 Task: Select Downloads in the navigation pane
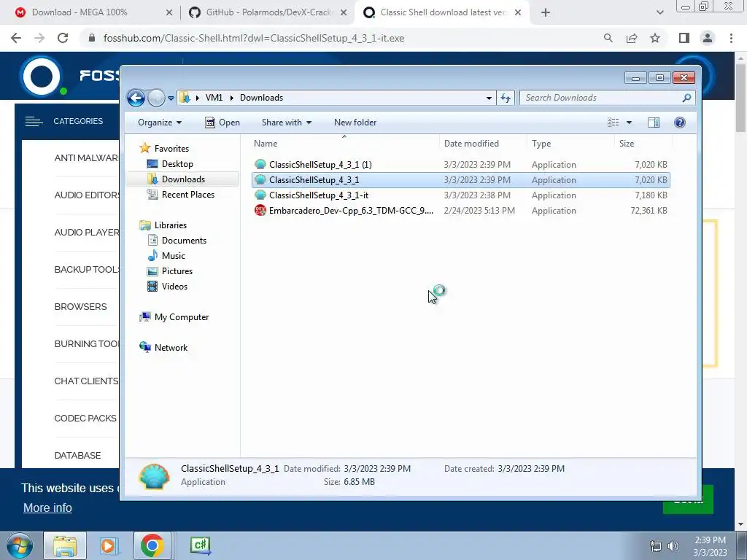pos(182,179)
